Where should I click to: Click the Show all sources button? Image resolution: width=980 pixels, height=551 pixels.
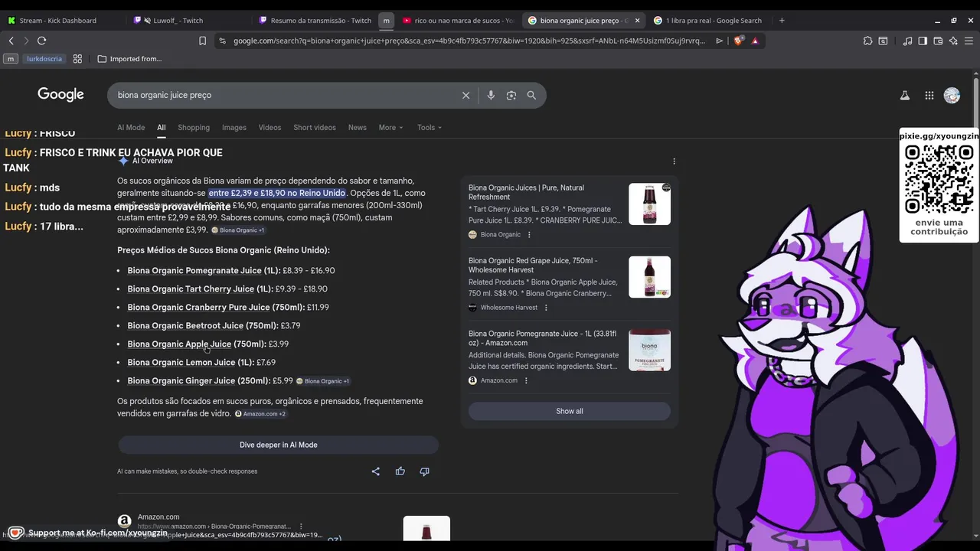569,411
